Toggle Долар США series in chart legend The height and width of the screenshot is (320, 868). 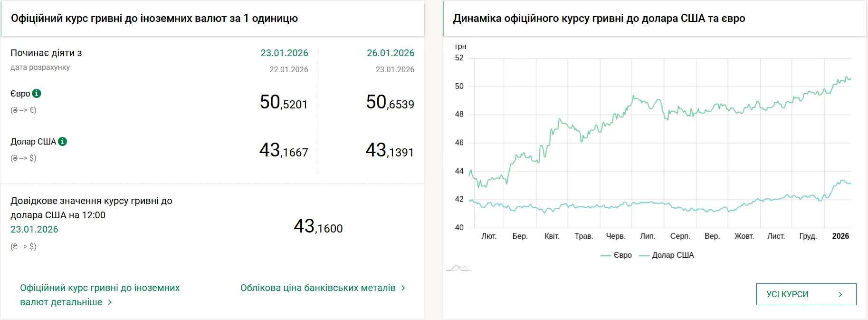667,255
